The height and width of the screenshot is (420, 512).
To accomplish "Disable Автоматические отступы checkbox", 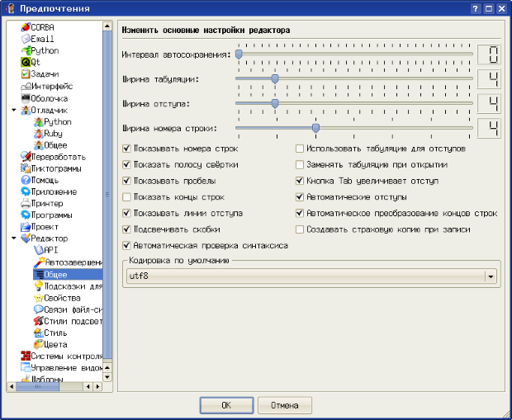I will pos(300,197).
